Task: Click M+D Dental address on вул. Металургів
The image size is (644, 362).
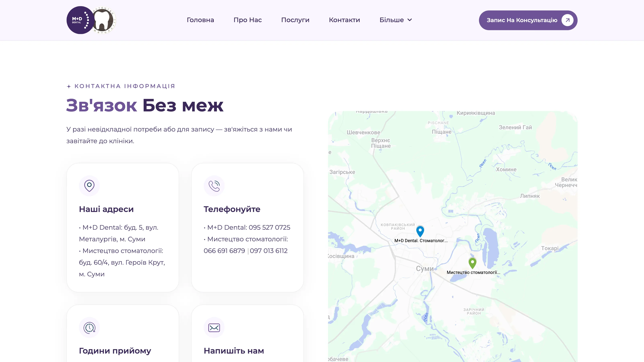Action: pos(119,233)
